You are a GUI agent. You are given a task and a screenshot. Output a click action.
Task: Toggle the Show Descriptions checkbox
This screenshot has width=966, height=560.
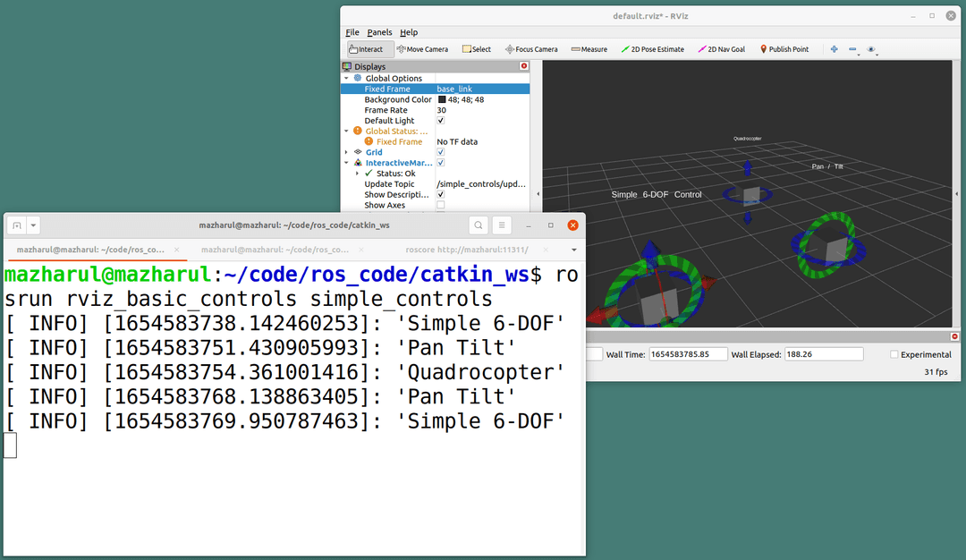click(x=440, y=195)
